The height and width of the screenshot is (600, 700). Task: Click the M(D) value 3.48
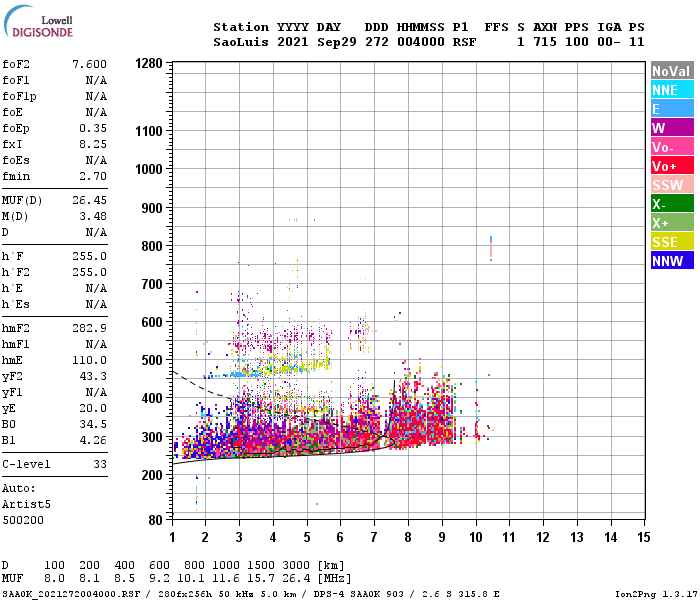93,216
